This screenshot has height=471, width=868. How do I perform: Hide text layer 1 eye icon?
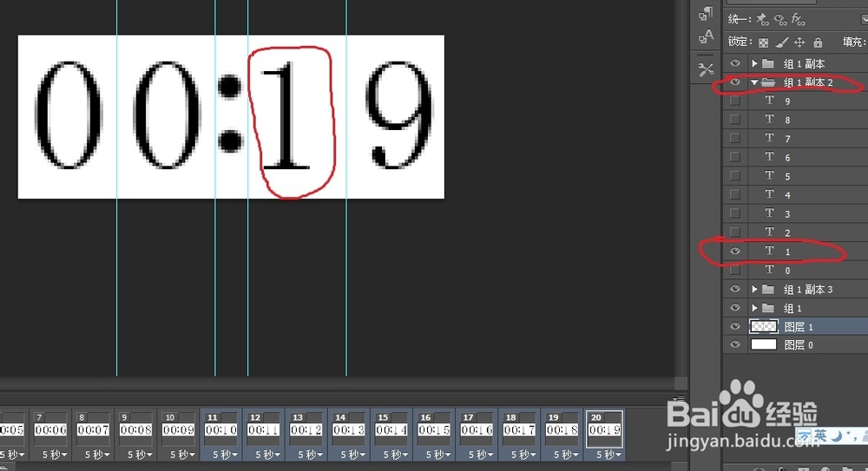pos(735,252)
